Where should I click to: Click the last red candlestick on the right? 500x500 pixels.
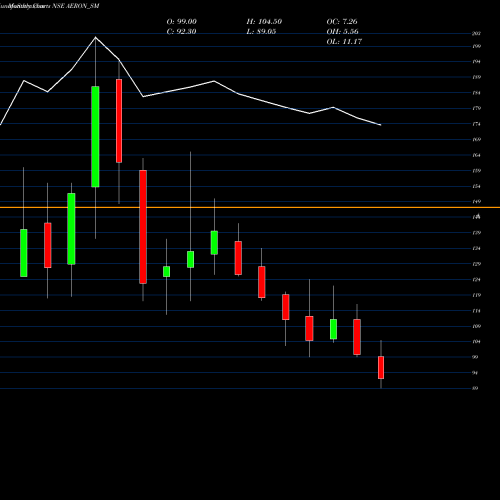(381, 367)
